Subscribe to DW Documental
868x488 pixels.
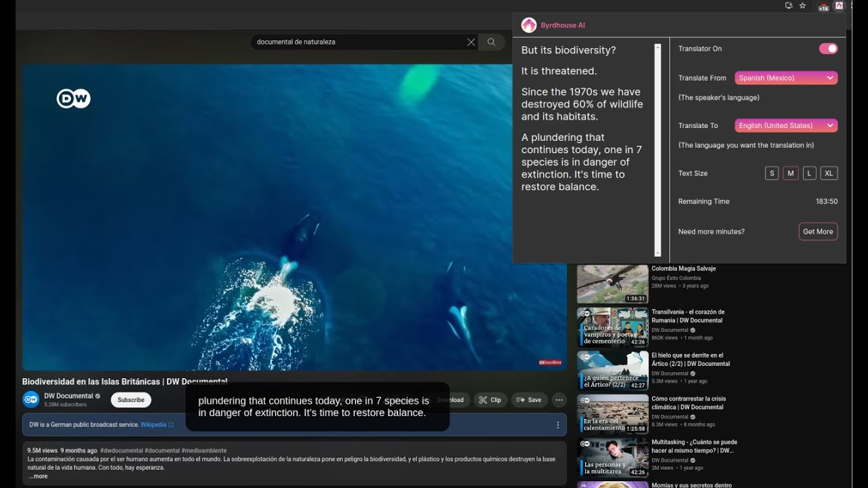(x=131, y=400)
